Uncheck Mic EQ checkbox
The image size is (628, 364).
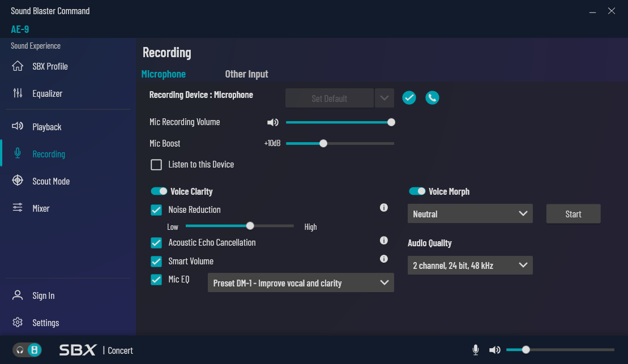coord(156,280)
